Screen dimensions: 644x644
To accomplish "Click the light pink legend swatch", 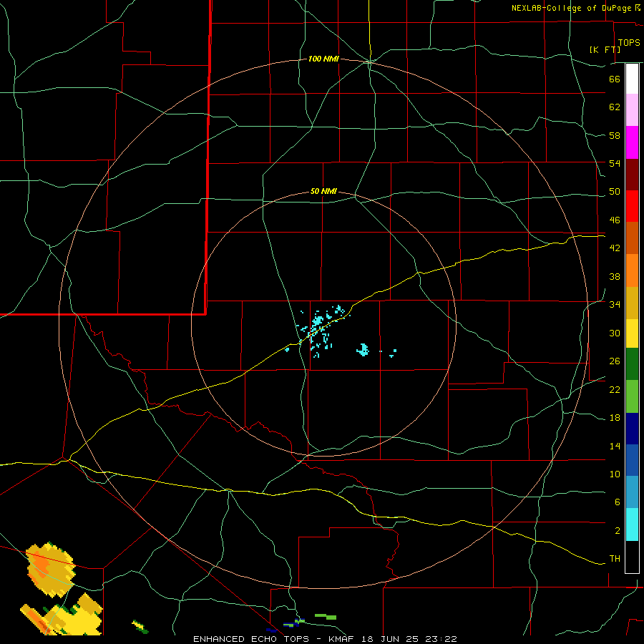I will click(632, 110).
